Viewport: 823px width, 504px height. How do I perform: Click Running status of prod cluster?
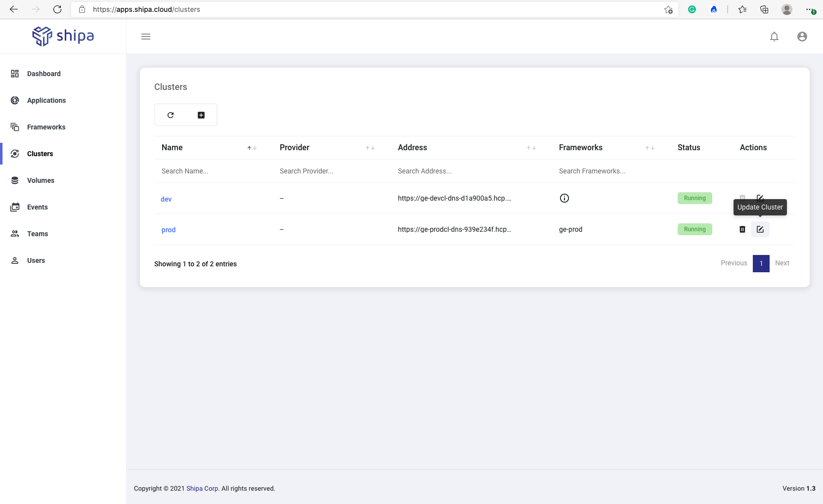pyautogui.click(x=695, y=229)
